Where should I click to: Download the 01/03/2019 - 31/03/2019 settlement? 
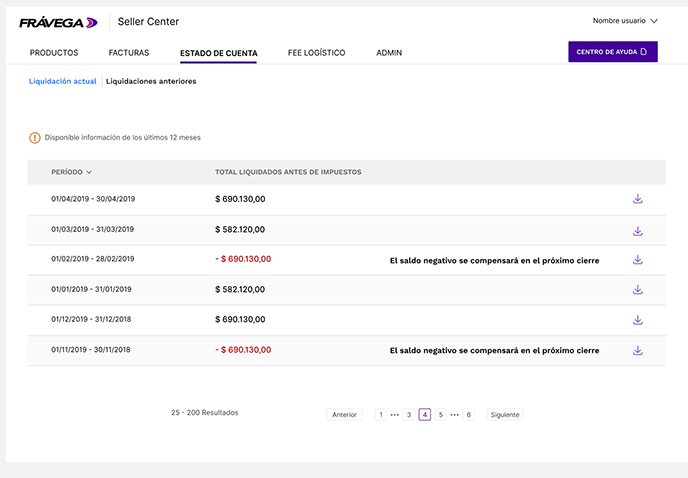coord(638,231)
